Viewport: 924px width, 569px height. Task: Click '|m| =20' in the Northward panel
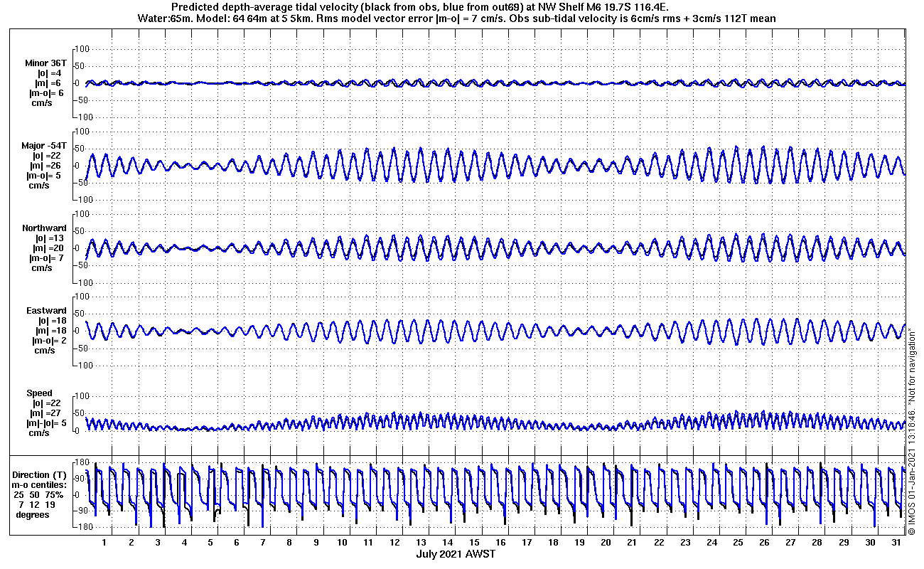[x=48, y=248]
